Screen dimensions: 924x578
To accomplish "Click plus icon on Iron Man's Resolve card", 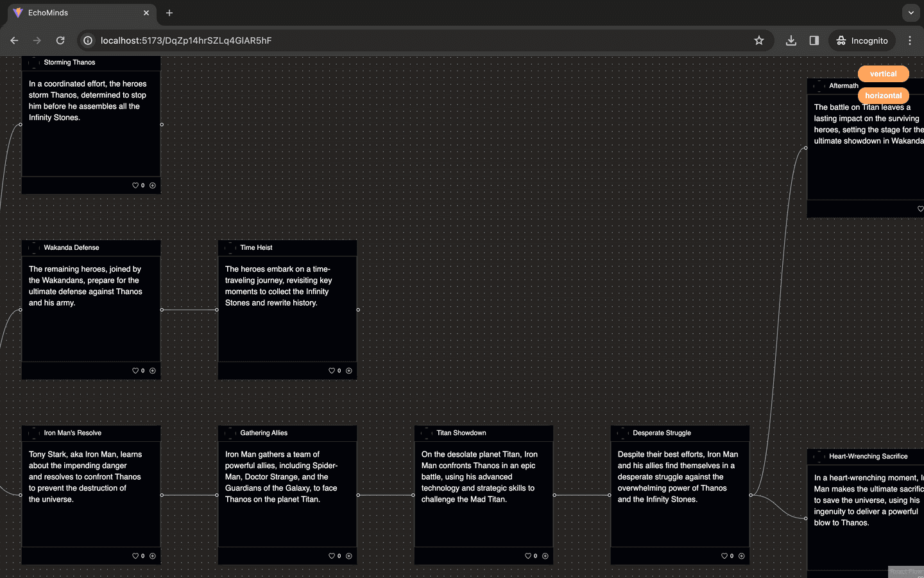I will (153, 556).
